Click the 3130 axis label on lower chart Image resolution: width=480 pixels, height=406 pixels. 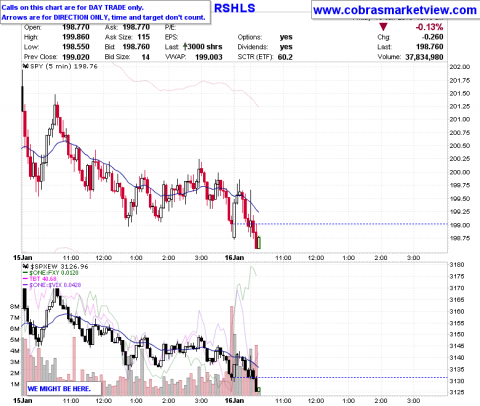click(457, 381)
